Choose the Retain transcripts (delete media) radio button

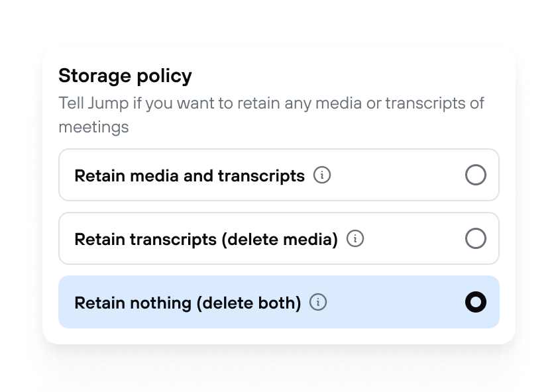[x=476, y=238]
